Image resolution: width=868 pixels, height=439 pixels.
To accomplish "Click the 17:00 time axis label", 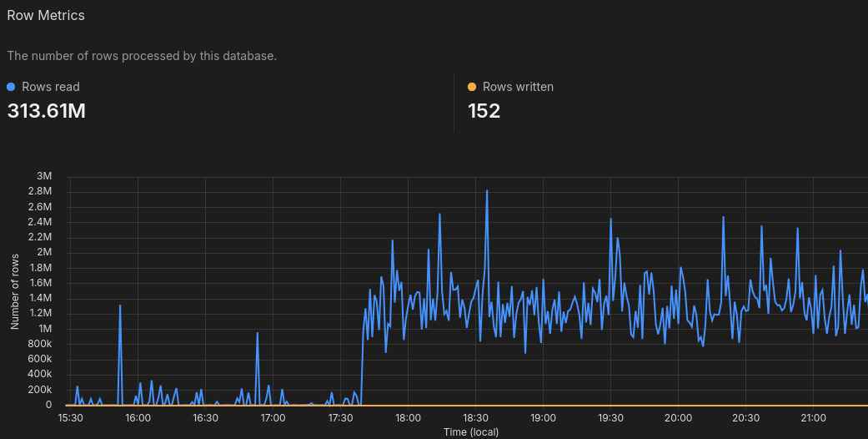I will point(273,418).
